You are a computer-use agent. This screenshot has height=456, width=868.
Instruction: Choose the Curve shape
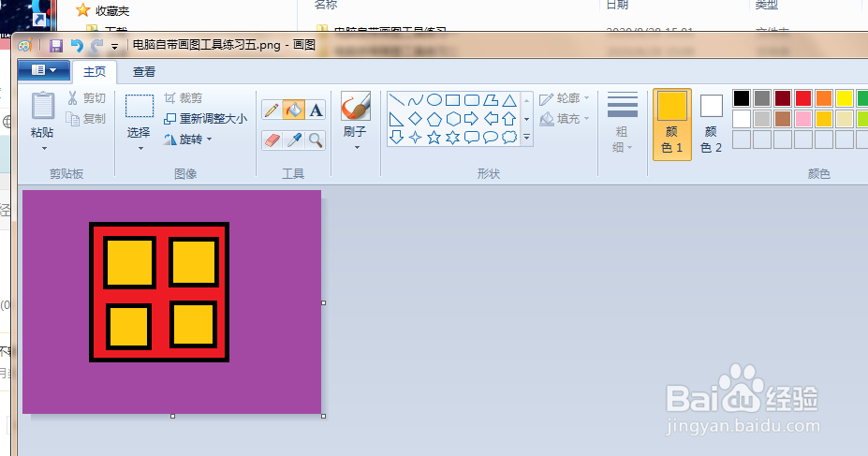(x=415, y=100)
